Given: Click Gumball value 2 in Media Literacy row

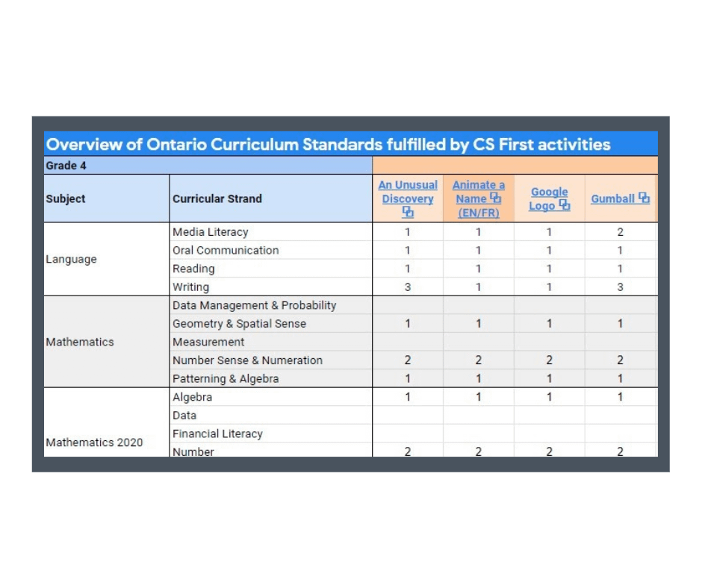Looking at the screenshot, I should [x=620, y=232].
